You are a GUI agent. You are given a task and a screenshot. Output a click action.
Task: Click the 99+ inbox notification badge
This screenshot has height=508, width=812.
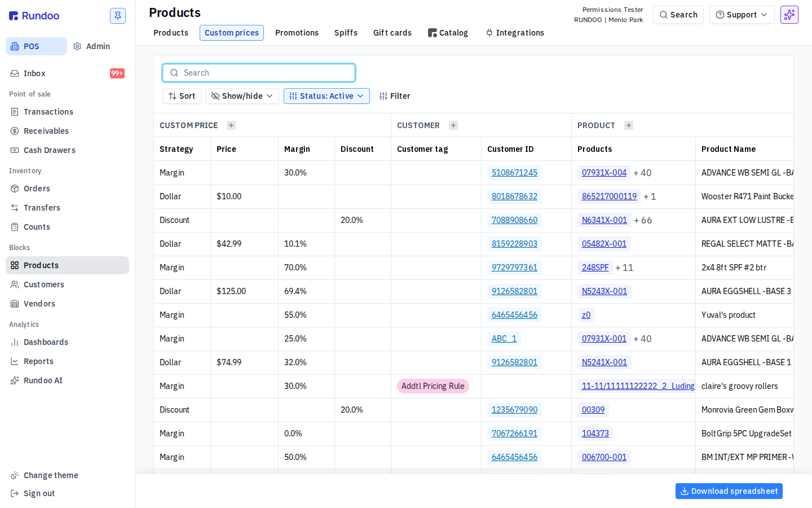[x=117, y=73]
